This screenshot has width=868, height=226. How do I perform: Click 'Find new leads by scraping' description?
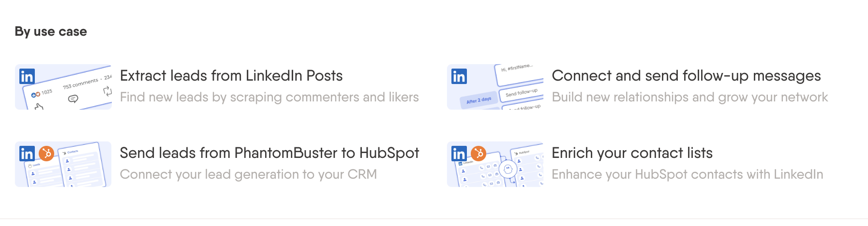click(x=269, y=97)
